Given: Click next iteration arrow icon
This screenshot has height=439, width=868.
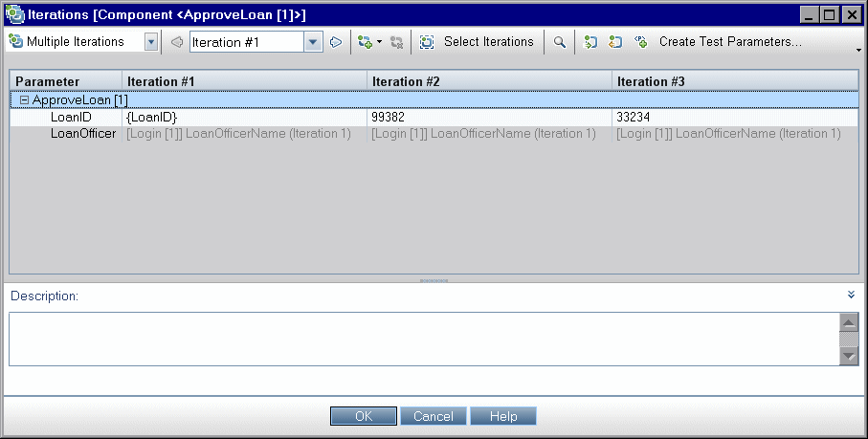Looking at the screenshot, I should 336,42.
